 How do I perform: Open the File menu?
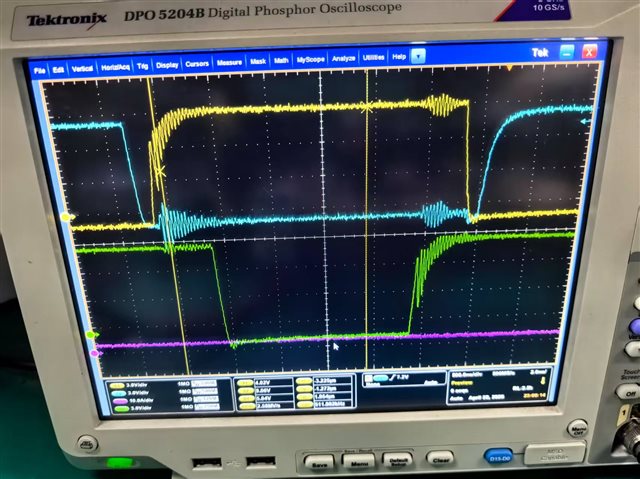pos(40,71)
